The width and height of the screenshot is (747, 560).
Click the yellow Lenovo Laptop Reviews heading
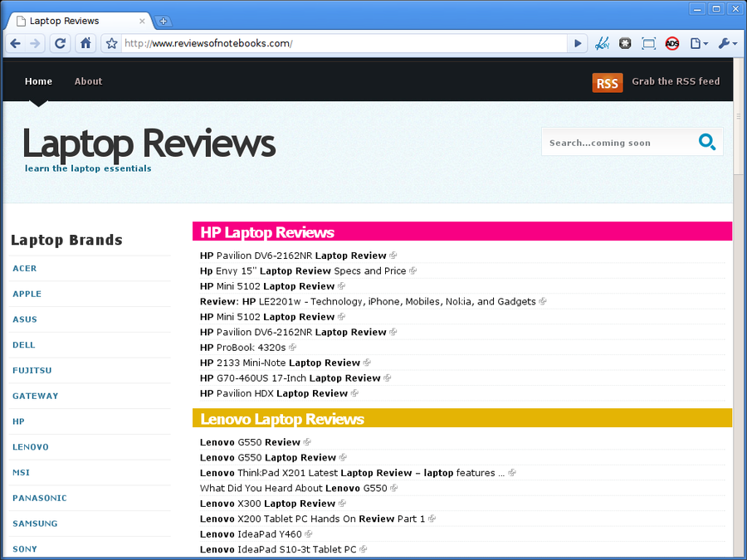282,419
